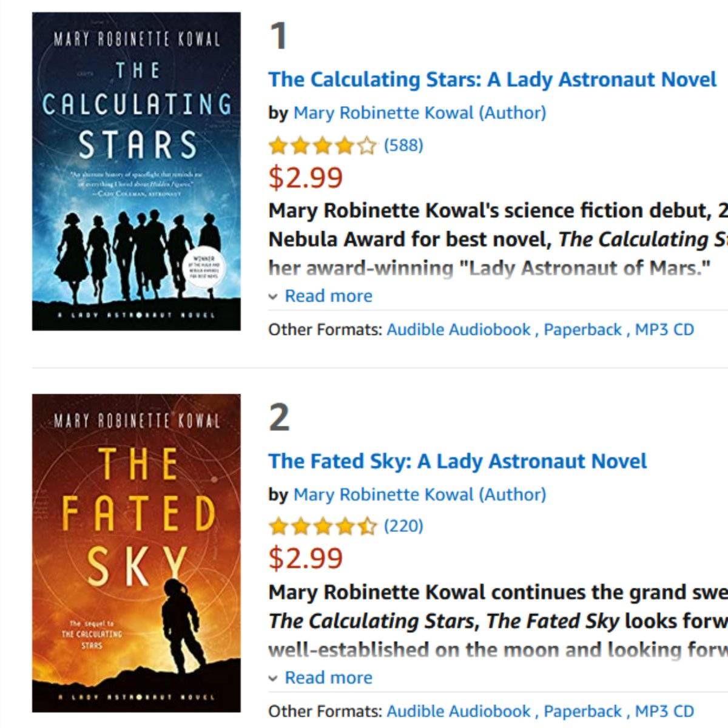Open the 588 reviews count link
Viewport: 728px width, 728px height.
403,146
